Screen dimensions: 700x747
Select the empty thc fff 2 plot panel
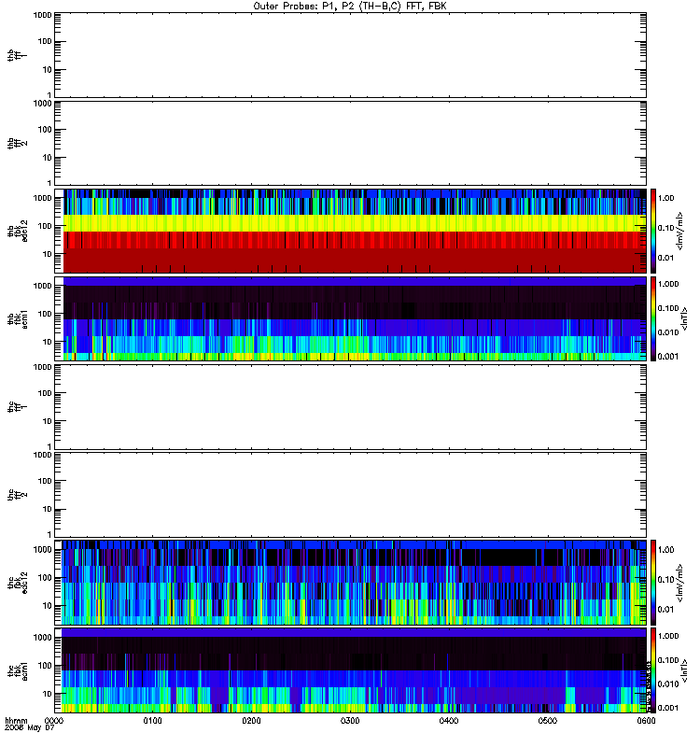point(350,495)
